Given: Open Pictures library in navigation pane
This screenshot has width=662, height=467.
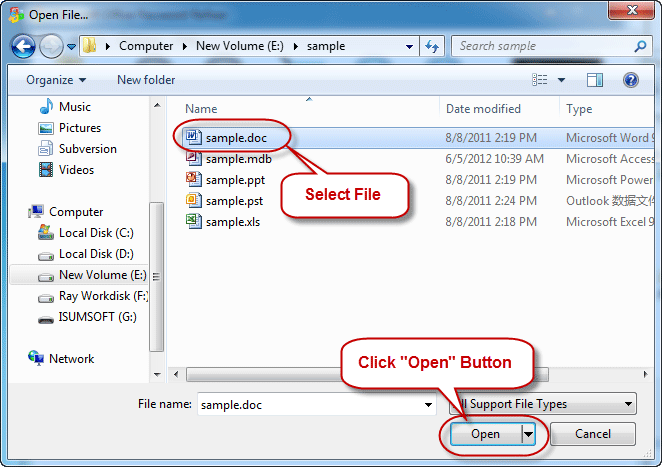Looking at the screenshot, I should point(80,128).
